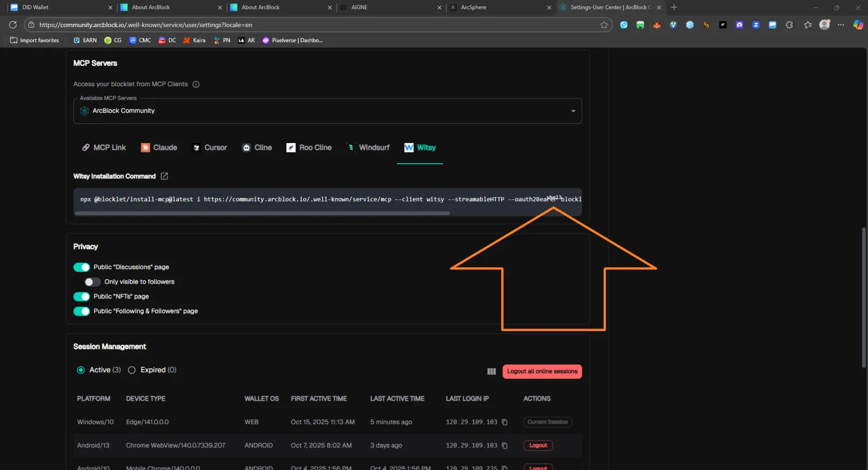Viewport: 868px width, 470px height.
Task: Close the DID Wallet browser tab
Action: click(x=110, y=8)
